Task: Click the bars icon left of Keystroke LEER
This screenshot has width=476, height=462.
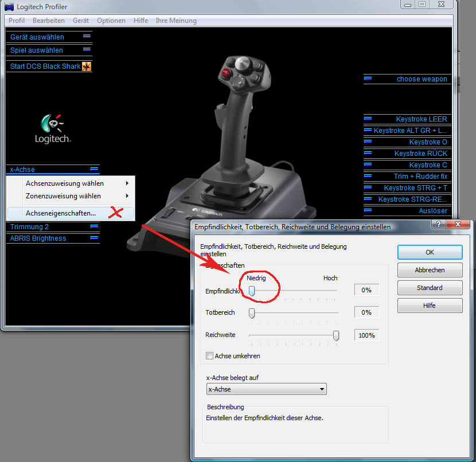Action: (x=368, y=119)
